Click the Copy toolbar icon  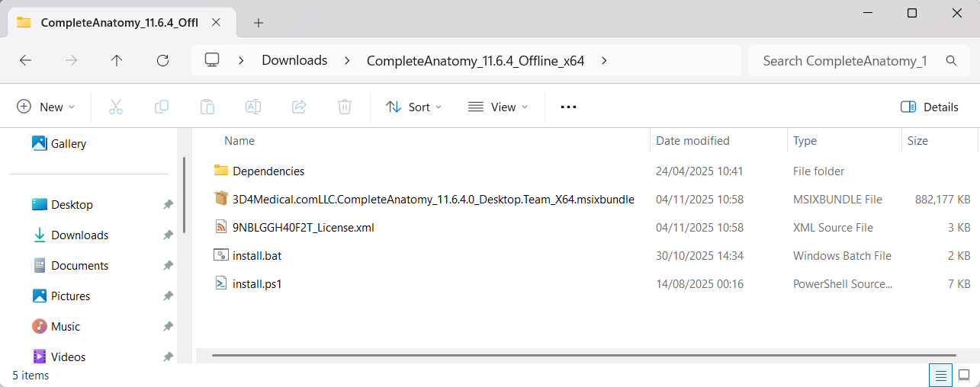[x=162, y=107]
